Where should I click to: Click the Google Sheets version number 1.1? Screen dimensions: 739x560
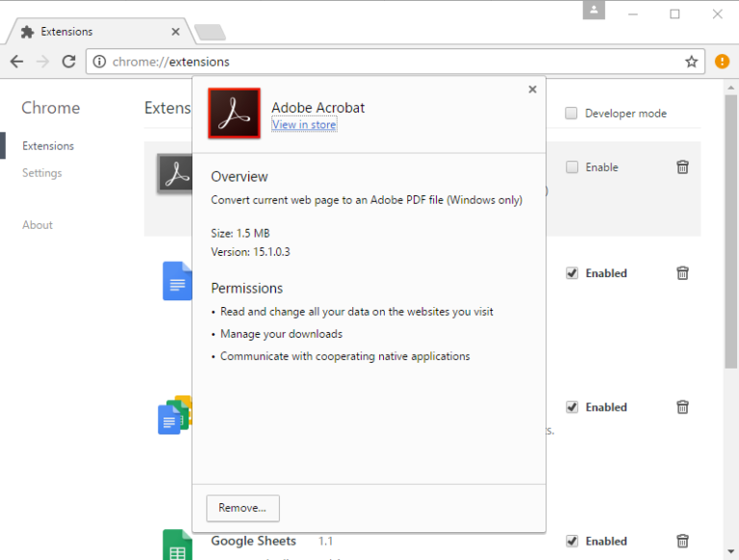pos(325,541)
